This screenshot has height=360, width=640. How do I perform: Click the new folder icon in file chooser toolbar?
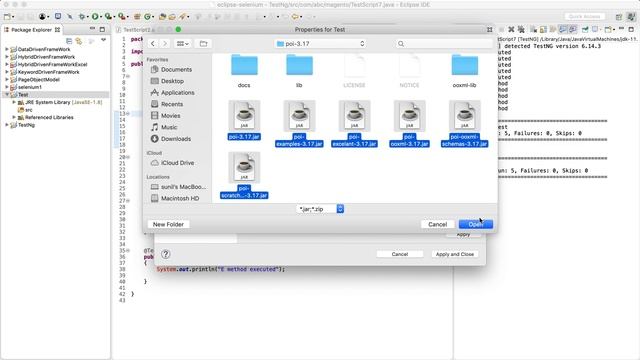(x=203, y=44)
